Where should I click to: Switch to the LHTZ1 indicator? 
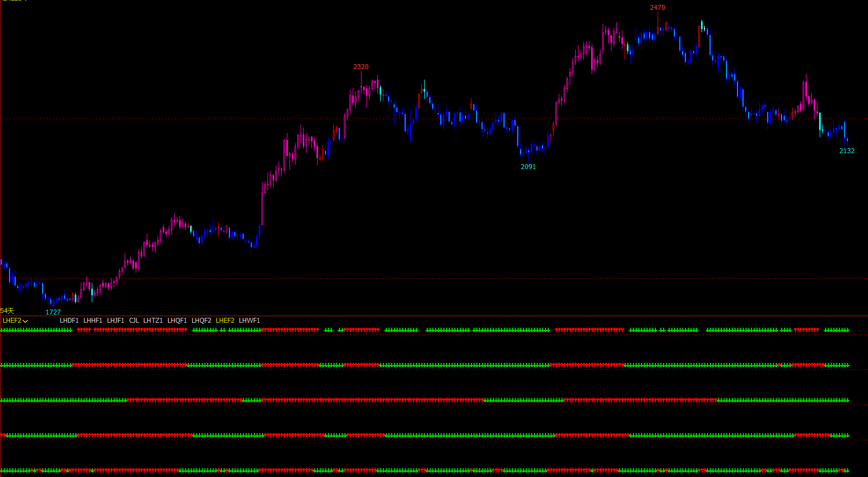[153, 321]
